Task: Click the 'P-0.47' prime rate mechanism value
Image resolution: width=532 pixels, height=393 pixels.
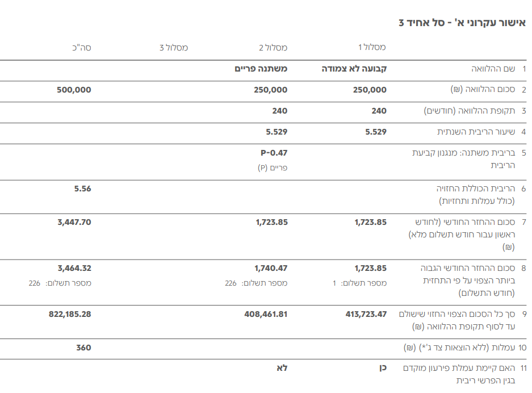Action: [274, 153]
